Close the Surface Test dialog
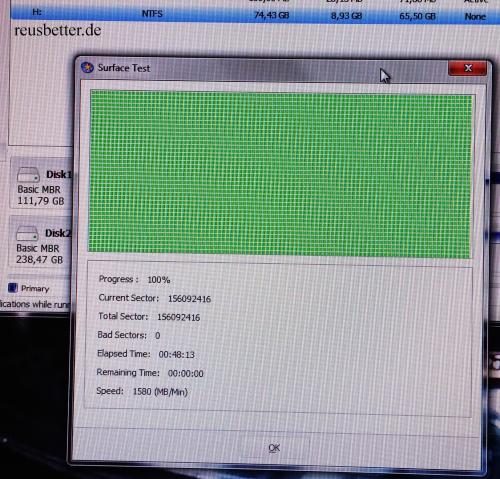The width and height of the screenshot is (500, 479). (467, 69)
